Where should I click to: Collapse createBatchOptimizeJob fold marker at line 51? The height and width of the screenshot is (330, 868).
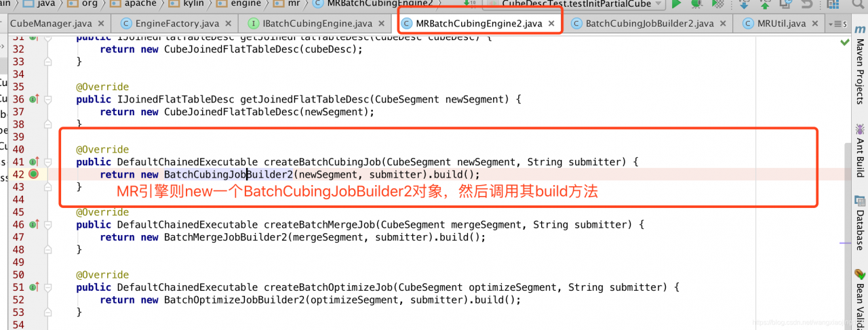(48, 287)
